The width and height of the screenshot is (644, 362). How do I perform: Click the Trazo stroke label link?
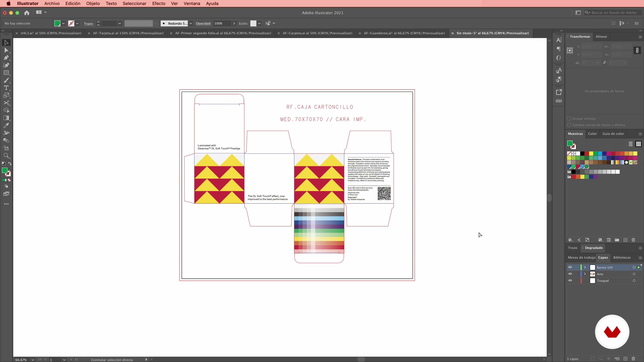point(89,23)
